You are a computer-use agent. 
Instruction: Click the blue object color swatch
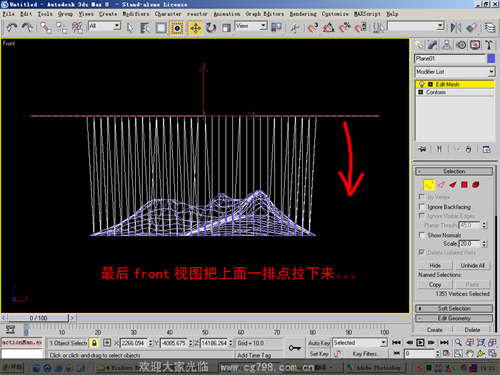[491, 59]
